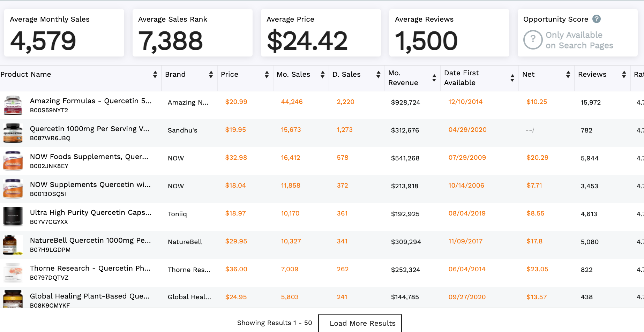Click the Average Monthly Sales card
Viewport: 644px width, 332px height.
[64, 33]
